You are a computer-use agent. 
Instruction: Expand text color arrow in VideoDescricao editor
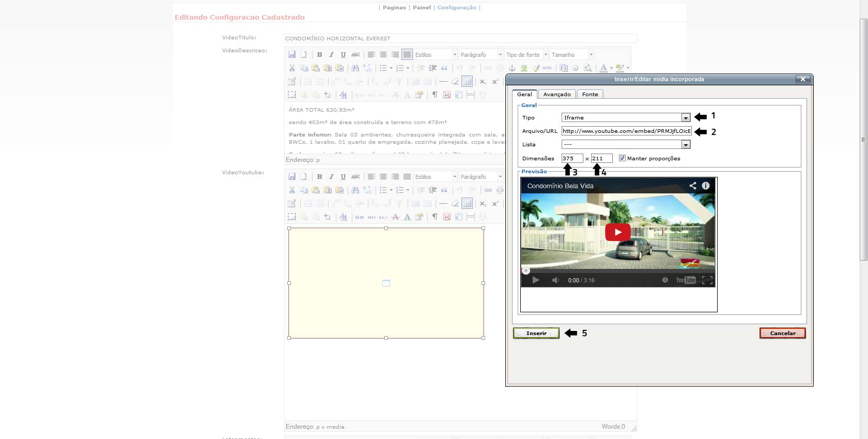click(611, 68)
